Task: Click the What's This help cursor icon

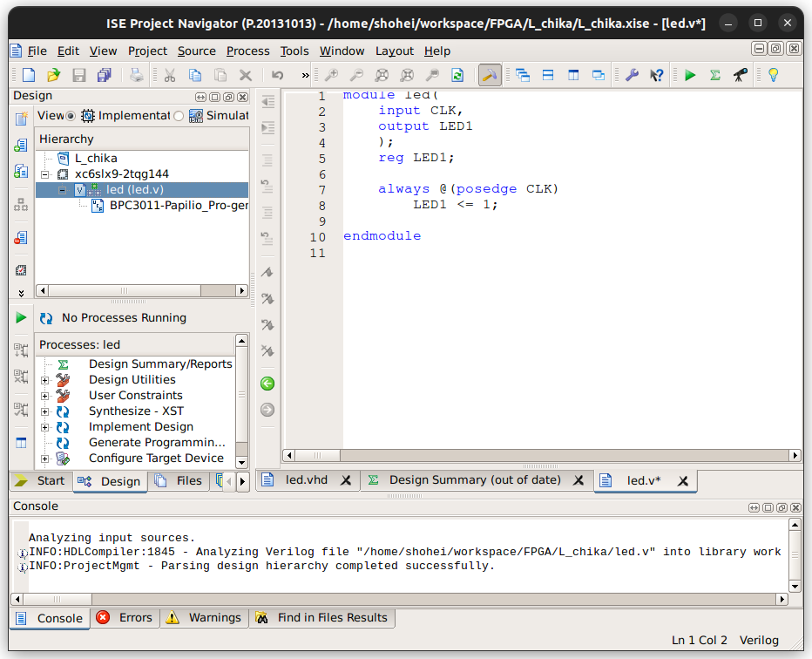Action: point(657,75)
